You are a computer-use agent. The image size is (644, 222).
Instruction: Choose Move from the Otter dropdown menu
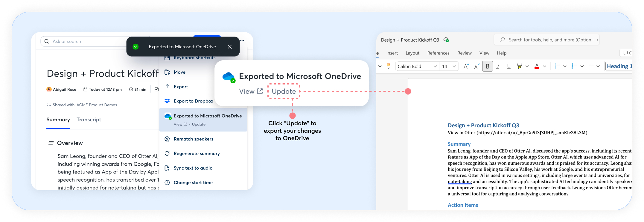(x=179, y=72)
